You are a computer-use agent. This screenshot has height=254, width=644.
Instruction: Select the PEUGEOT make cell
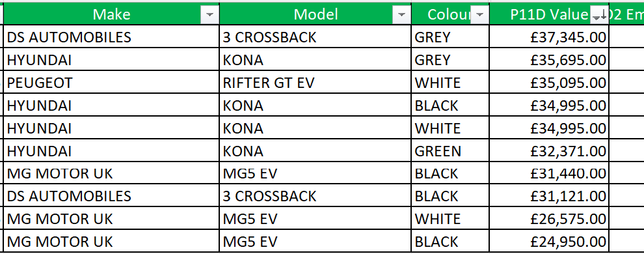[x=112, y=83]
